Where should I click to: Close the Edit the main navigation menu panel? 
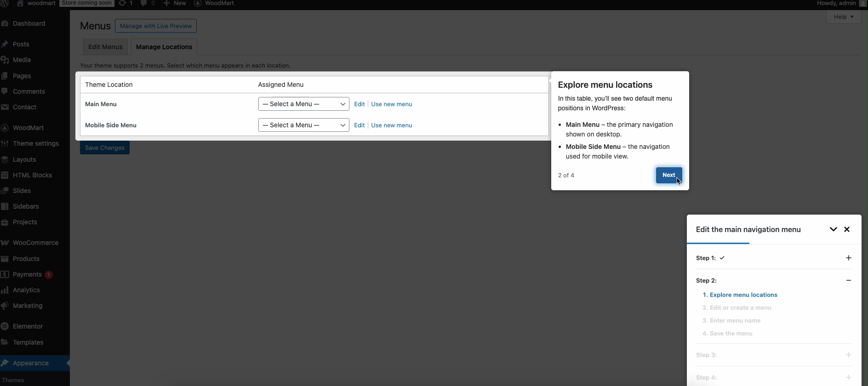(847, 229)
